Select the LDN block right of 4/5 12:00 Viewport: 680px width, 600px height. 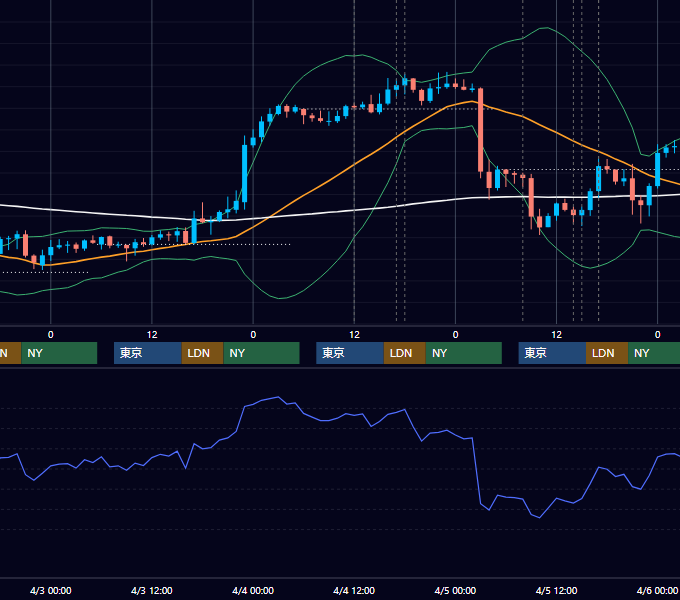pyautogui.click(x=607, y=353)
